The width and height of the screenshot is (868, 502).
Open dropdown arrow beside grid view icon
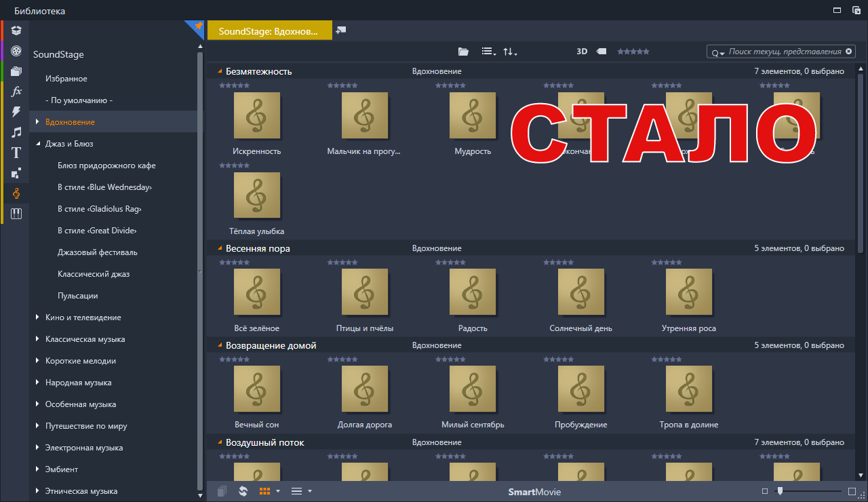click(278, 491)
